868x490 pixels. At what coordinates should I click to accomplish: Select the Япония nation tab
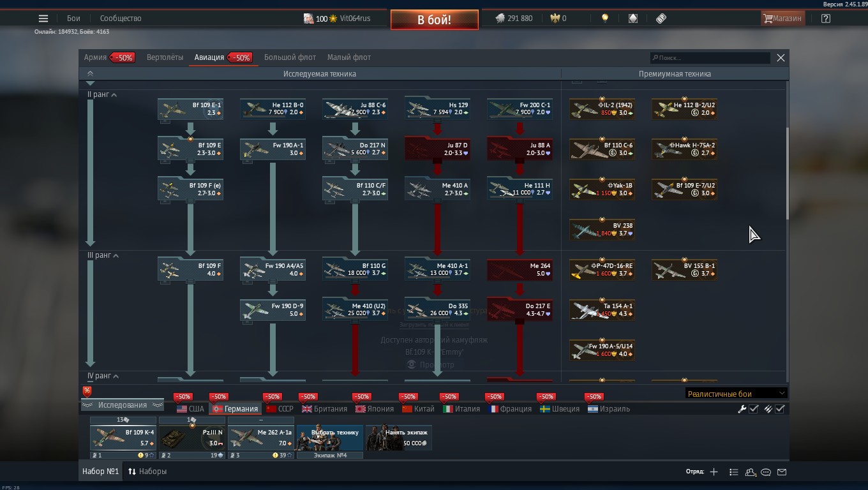(x=375, y=409)
